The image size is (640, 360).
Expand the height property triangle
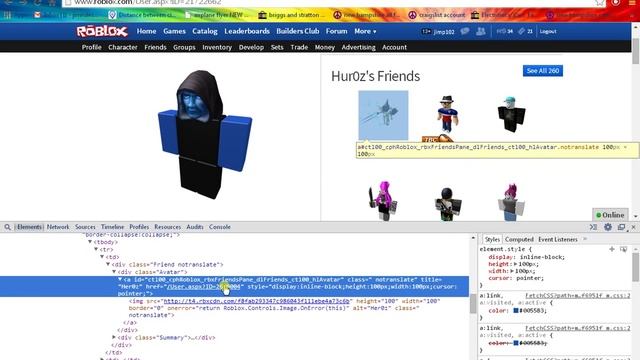pyautogui.click(x=516, y=264)
